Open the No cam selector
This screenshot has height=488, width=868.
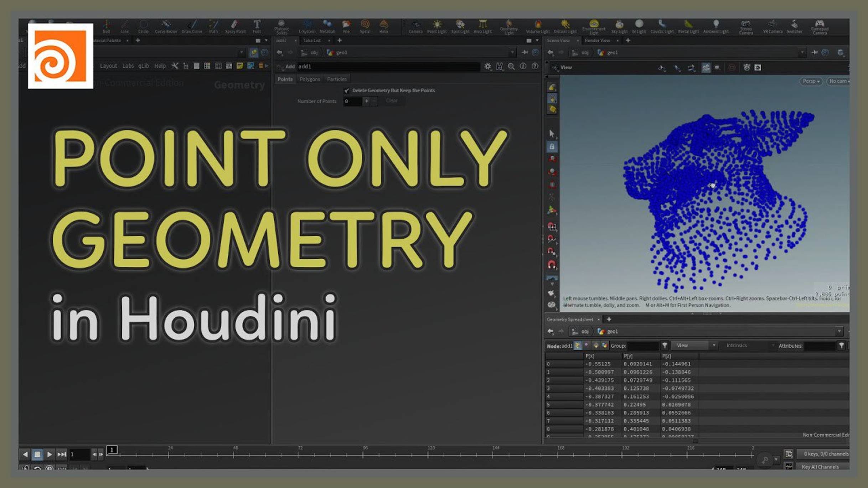click(839, 81)
